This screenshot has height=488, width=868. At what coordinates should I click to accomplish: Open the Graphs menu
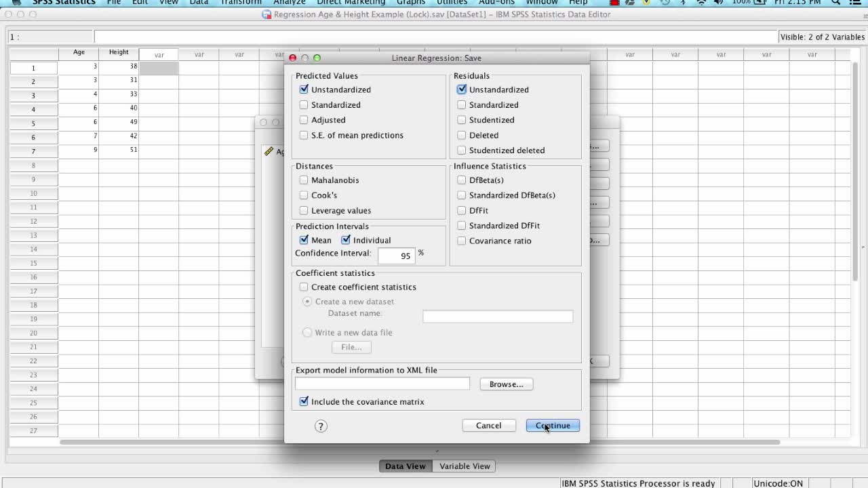click(411, 3)
